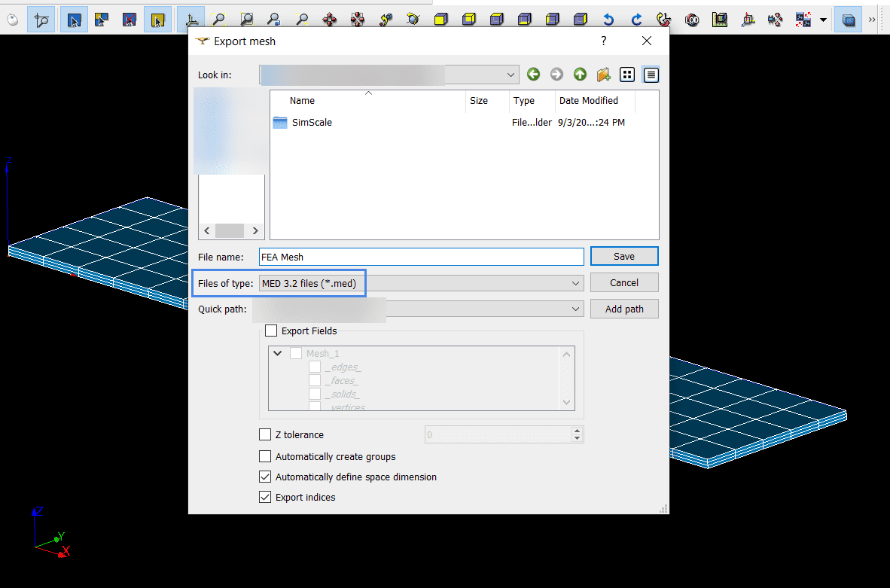Select the Panning tool with red arrows
The height and width of the screenshot is (588, 890).
[330, 20]
